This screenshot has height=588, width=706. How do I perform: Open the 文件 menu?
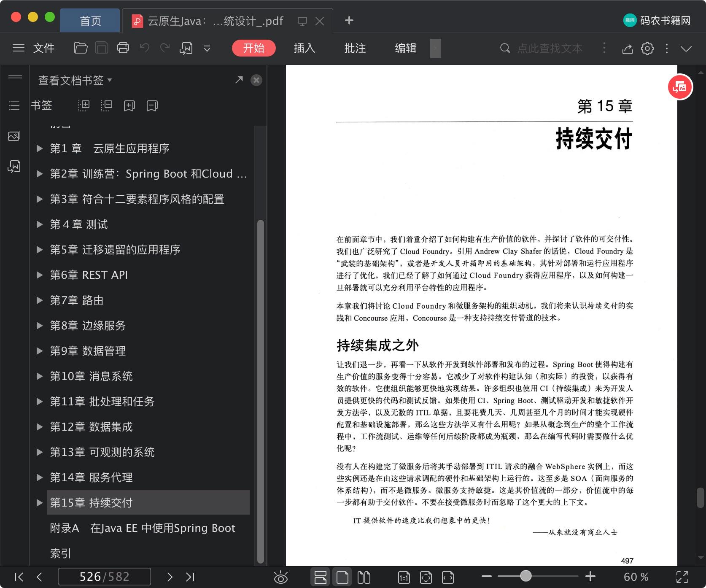tap(44, 48)
